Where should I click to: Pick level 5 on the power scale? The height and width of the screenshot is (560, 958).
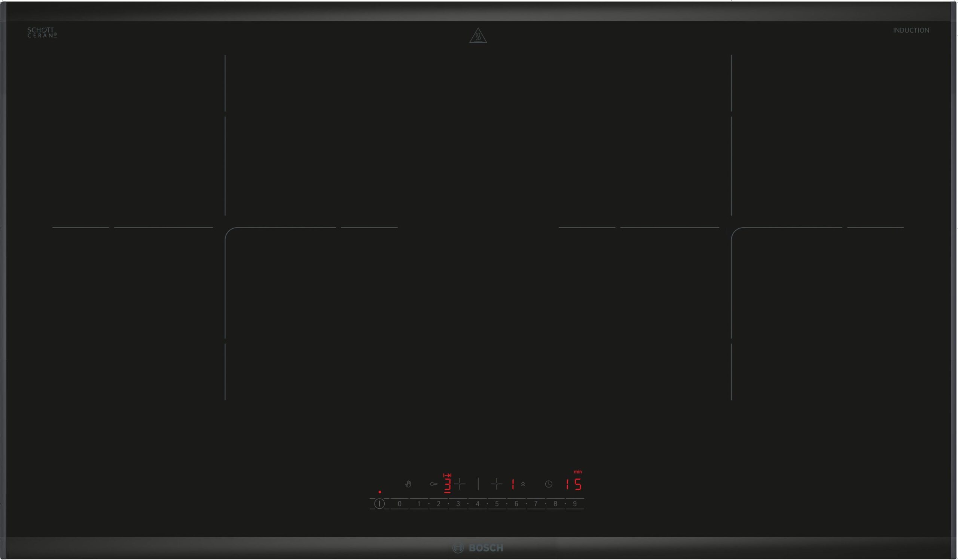point(497,504)
